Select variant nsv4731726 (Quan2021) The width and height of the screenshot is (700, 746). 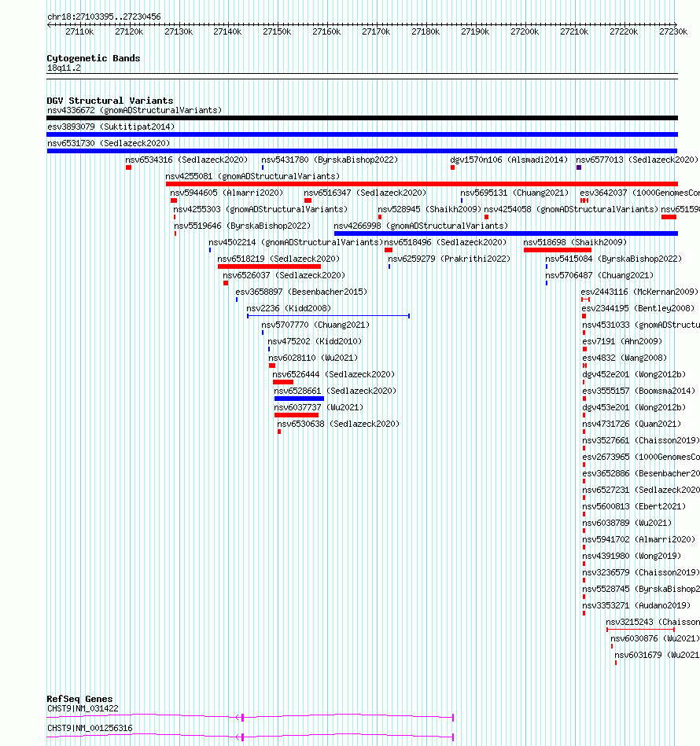(x=632, y=424)
